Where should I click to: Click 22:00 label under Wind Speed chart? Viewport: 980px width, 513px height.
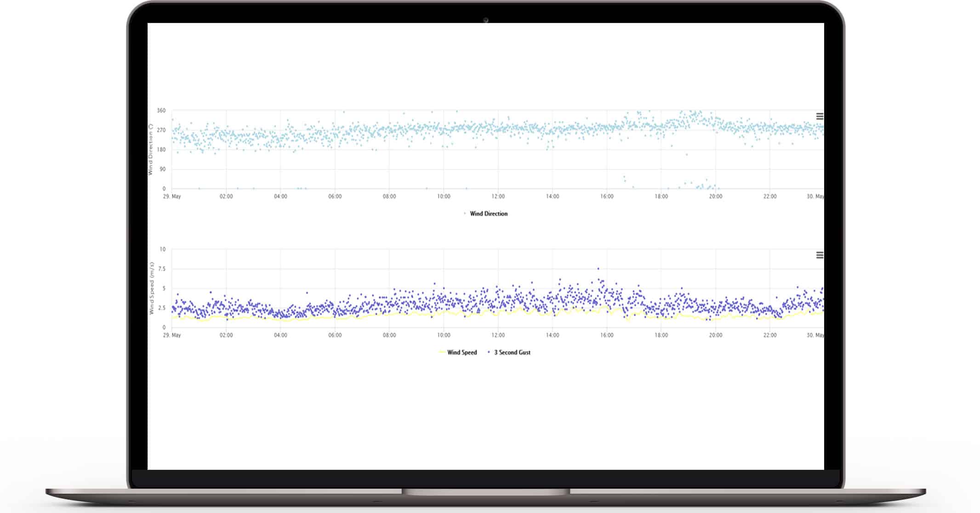point(770,335)
